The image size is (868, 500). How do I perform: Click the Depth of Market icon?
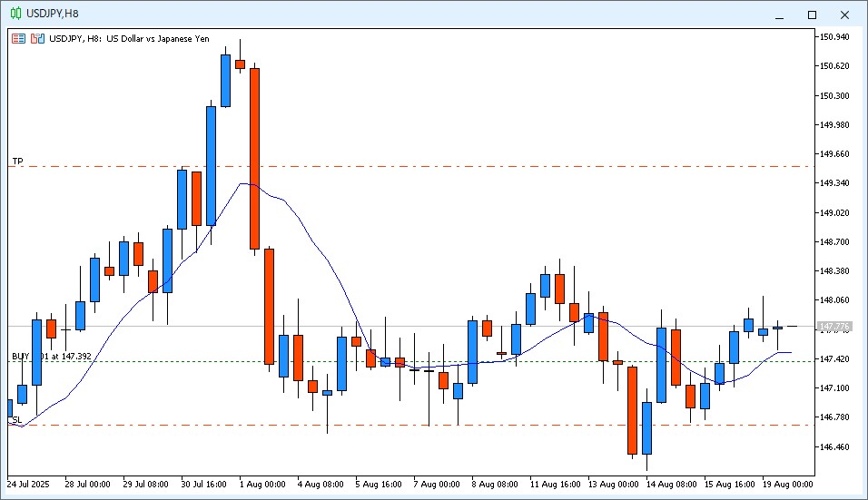(x=37, y=39)
